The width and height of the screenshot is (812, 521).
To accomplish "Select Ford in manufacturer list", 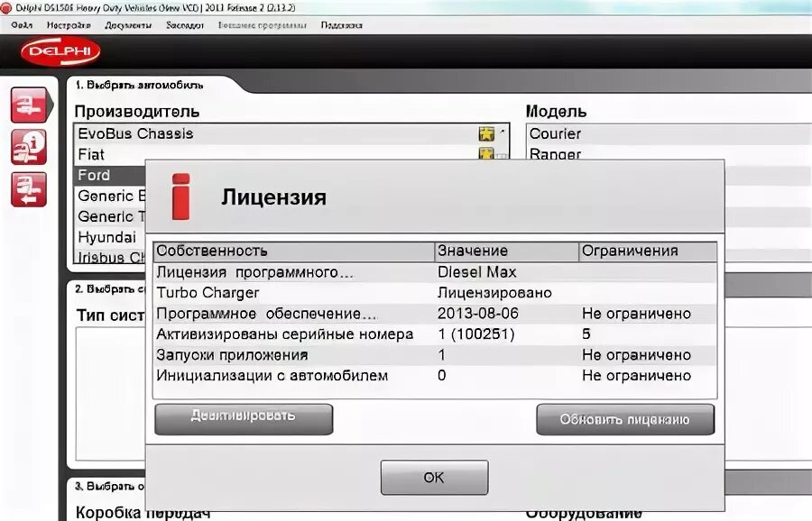I will 110,175.
